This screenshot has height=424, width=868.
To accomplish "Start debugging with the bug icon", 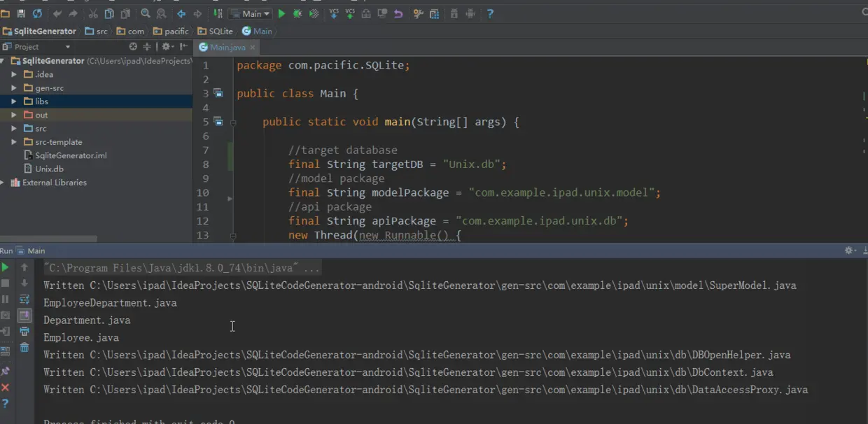I will click(x=297, y=13).
